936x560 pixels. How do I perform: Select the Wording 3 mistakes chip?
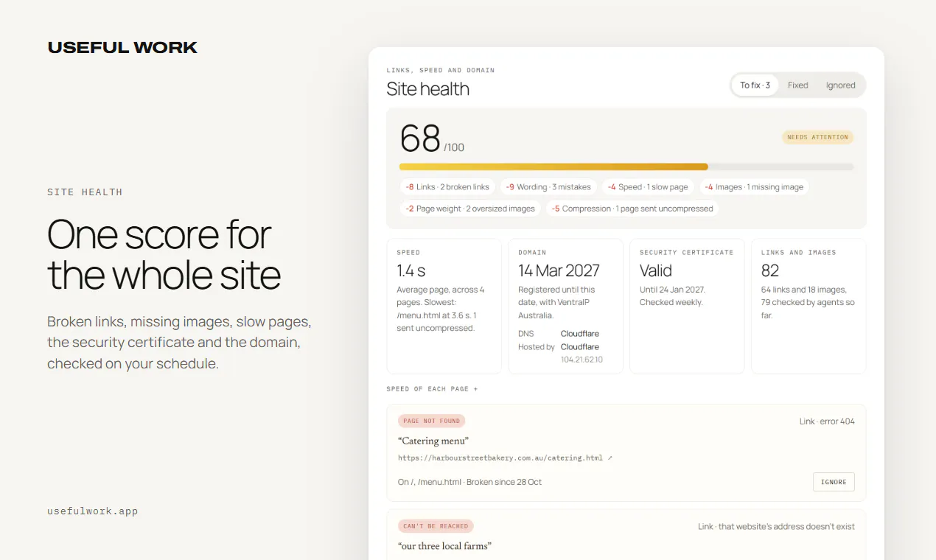point(548,187)
